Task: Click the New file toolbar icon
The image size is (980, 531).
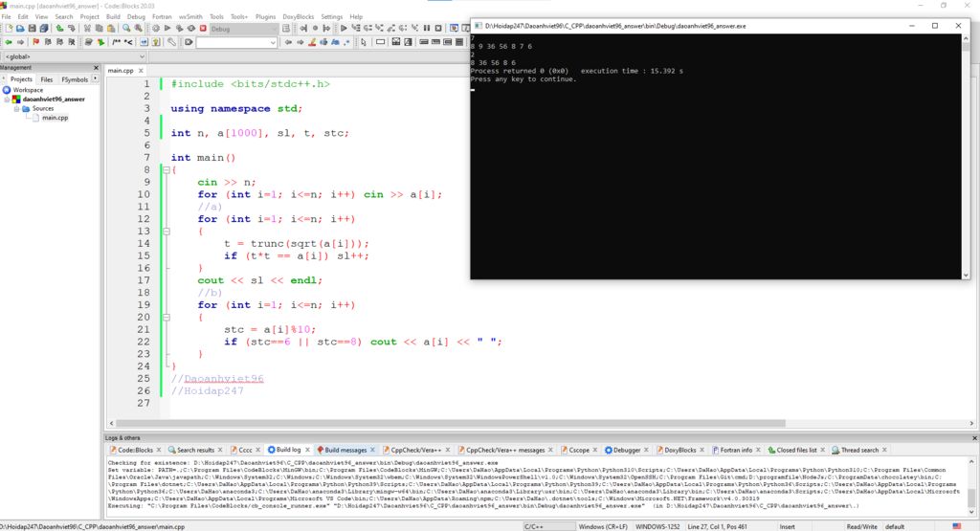Action: coord(9,28)
